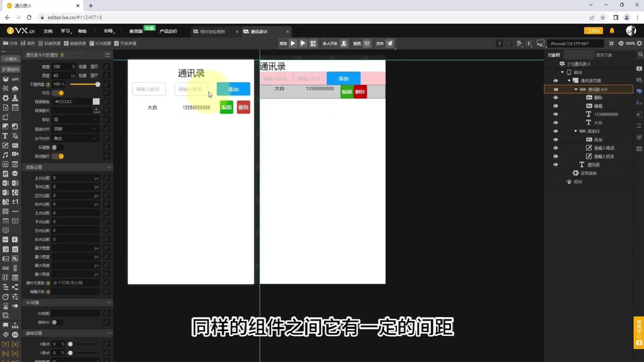
Task: Click the 请输入姓名 field in left preview
Action: 149,89
